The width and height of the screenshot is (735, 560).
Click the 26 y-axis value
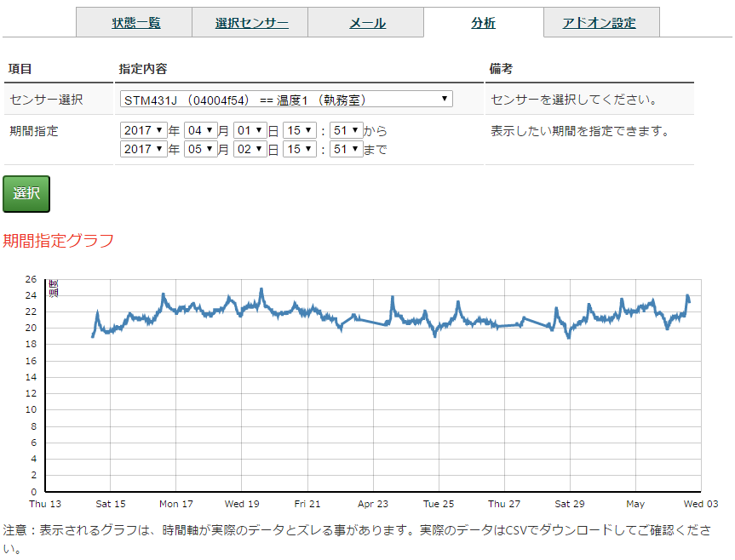point(31,279)
